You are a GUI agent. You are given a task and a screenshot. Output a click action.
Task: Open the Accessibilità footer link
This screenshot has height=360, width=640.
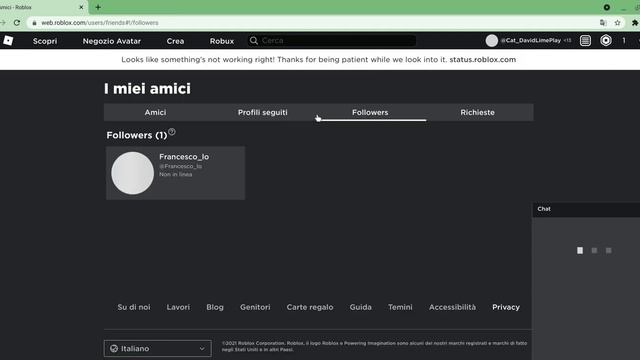click(452, 307)
